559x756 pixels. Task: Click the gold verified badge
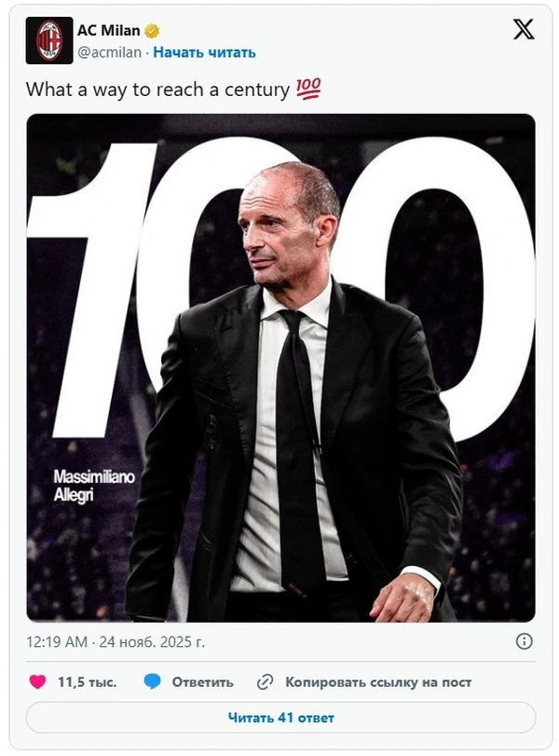click(x=152, y=32)
